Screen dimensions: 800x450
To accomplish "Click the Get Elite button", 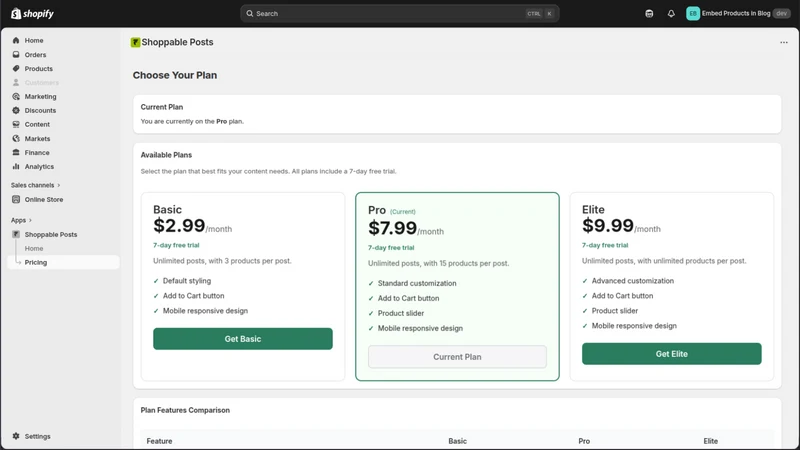I will coord(671,354).
